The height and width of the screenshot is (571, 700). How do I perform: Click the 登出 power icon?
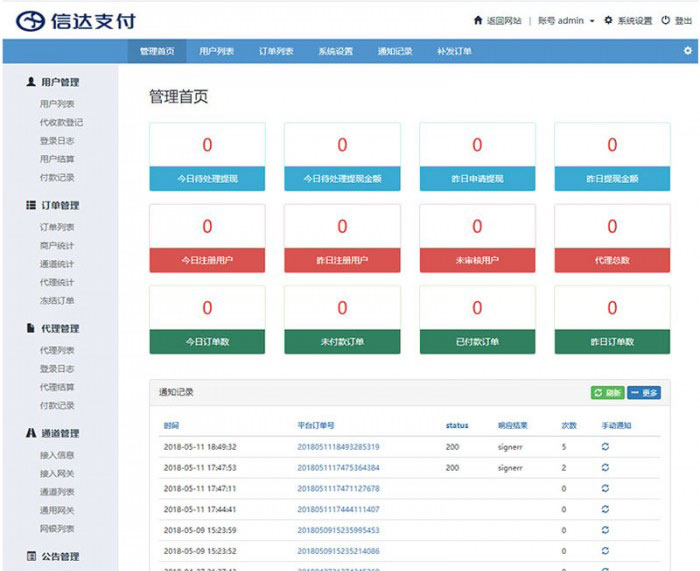(x=664, y=21)
